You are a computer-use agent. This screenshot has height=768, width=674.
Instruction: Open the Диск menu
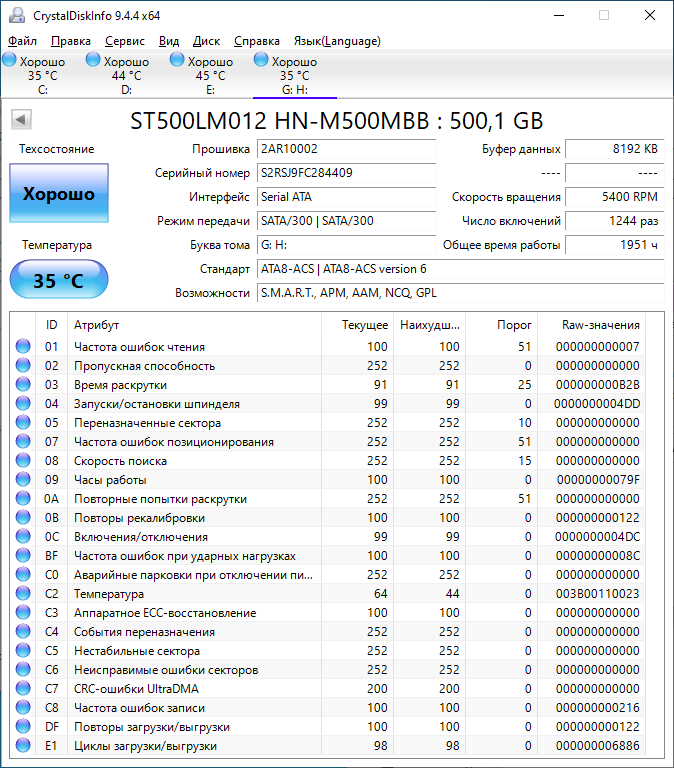click(206, 41)
